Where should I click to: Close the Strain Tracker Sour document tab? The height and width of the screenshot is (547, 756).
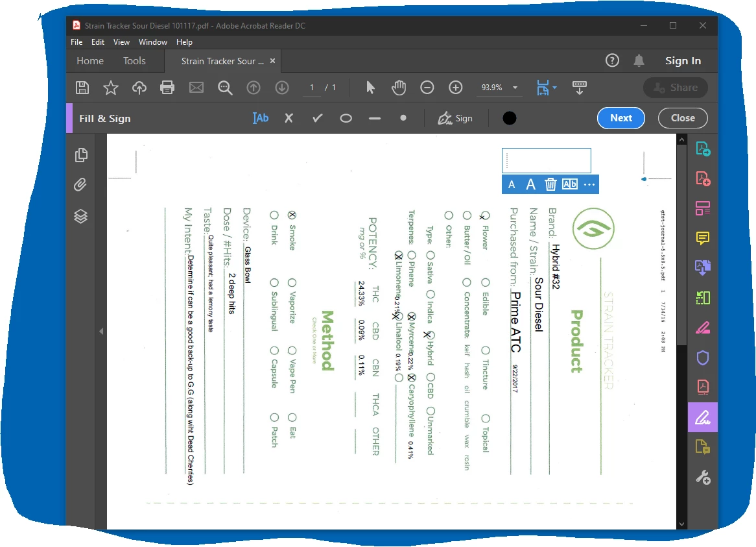[x=272, y=61]
